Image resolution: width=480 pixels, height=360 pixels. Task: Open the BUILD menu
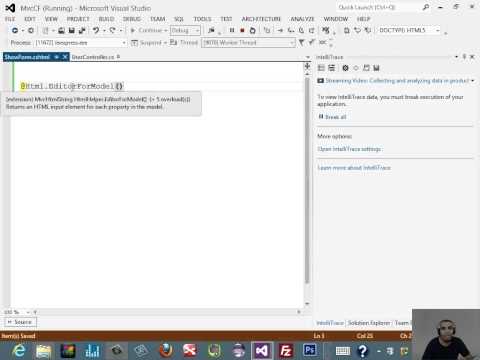coord(107,19)
